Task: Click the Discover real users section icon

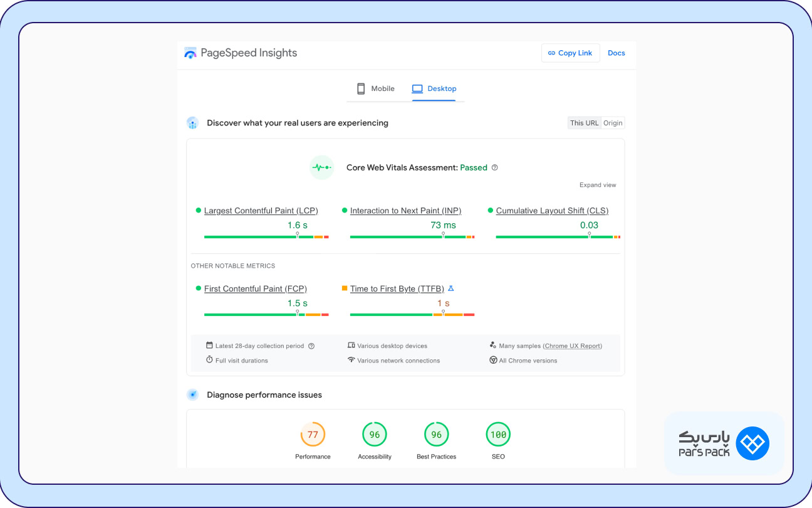Action: click(193, 123)
